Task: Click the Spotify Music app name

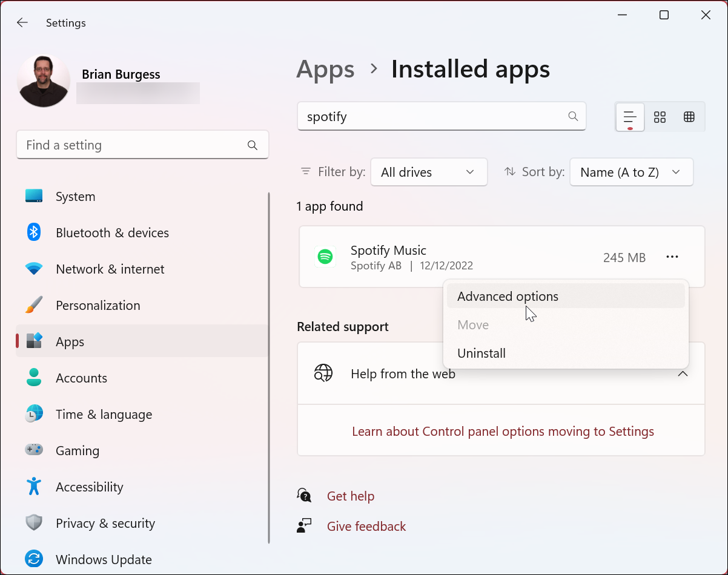Action: point(388,250)
